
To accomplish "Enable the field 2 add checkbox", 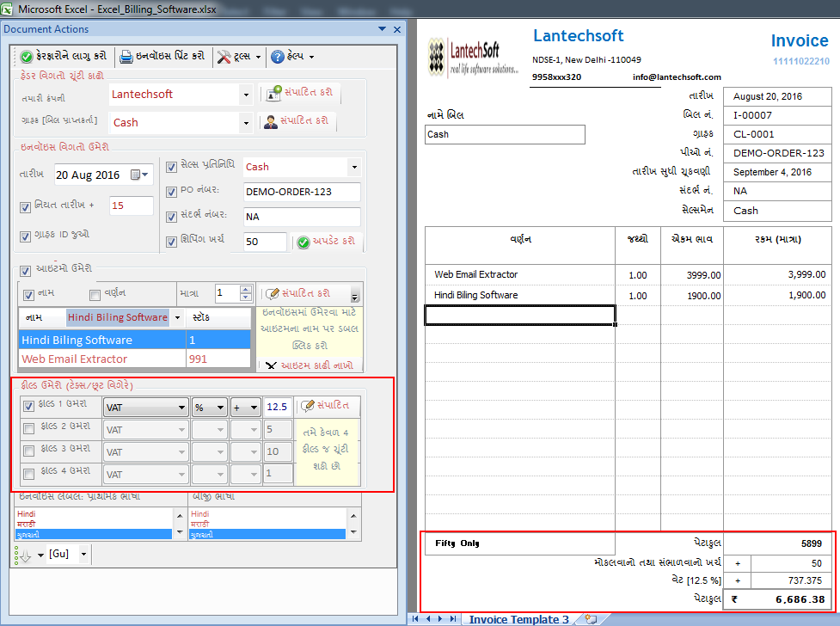I will [x=29, y=429].
